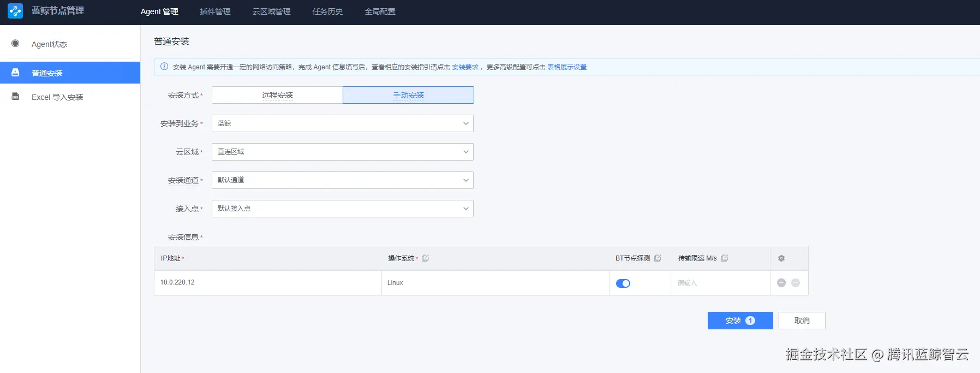Open the 云区域 dropdown showing 直连区域
This screenshot has width=980, height=373.
(x=343, y=152)
